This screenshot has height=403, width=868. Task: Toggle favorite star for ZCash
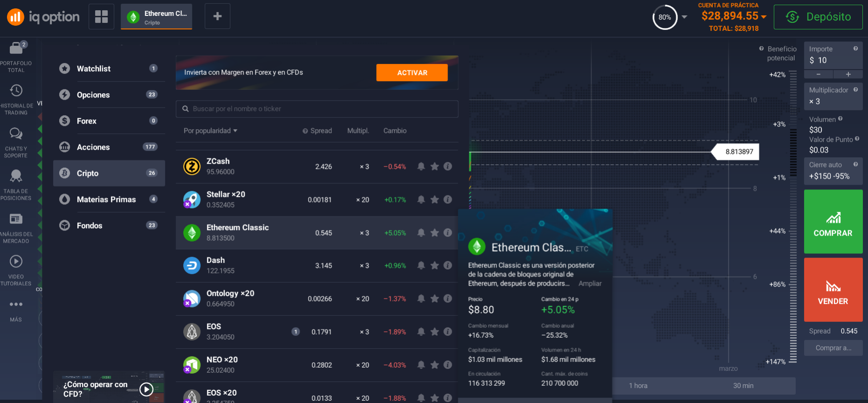434,167
